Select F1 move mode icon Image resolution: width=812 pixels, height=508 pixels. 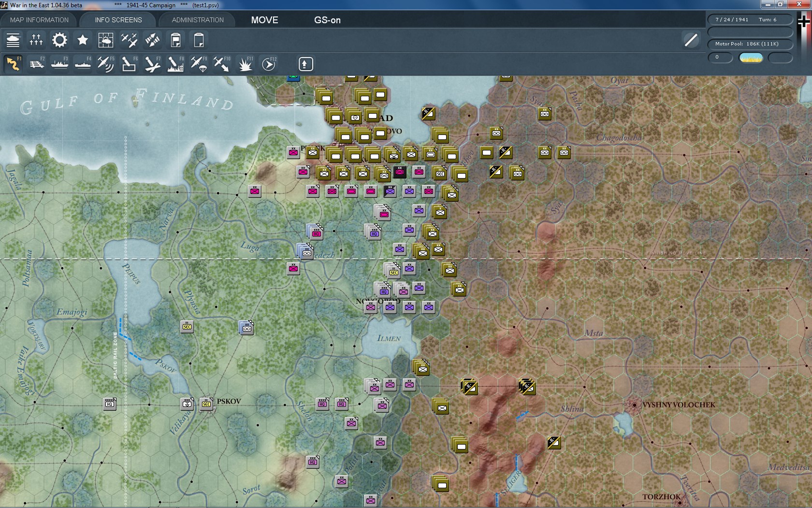click(x=13, y=64)
